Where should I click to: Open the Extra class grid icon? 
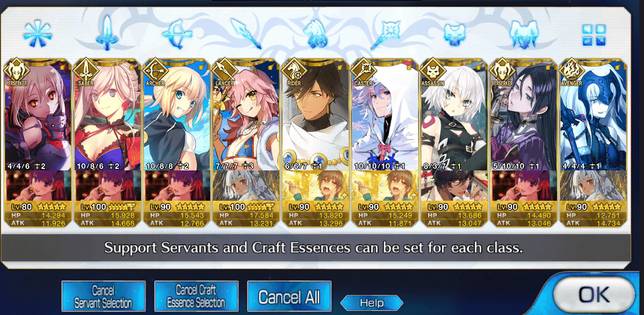tap(594, 35)
